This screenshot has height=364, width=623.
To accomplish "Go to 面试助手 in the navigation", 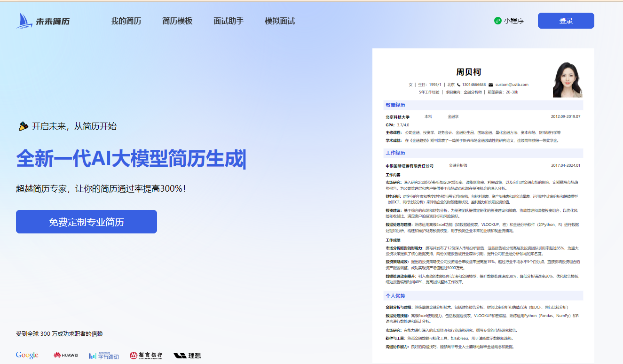I will click(229, 21).
